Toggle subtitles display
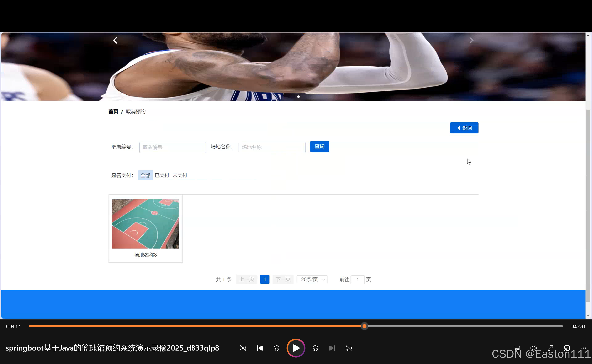592x364 pixels. (x=517, y=348)
